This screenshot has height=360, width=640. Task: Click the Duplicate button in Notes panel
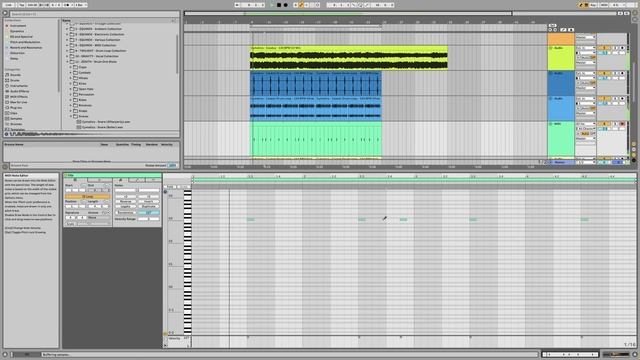pos(149,207)
